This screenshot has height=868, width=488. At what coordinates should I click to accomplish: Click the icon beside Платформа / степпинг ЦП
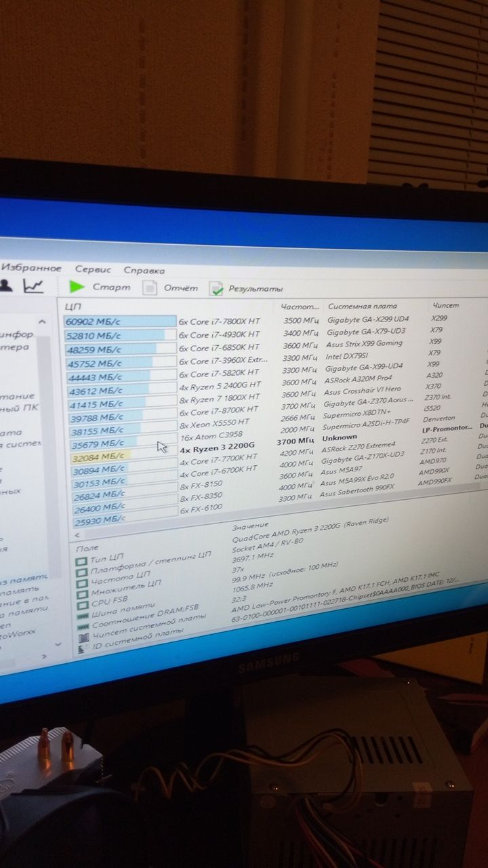[x=81, y=572]
